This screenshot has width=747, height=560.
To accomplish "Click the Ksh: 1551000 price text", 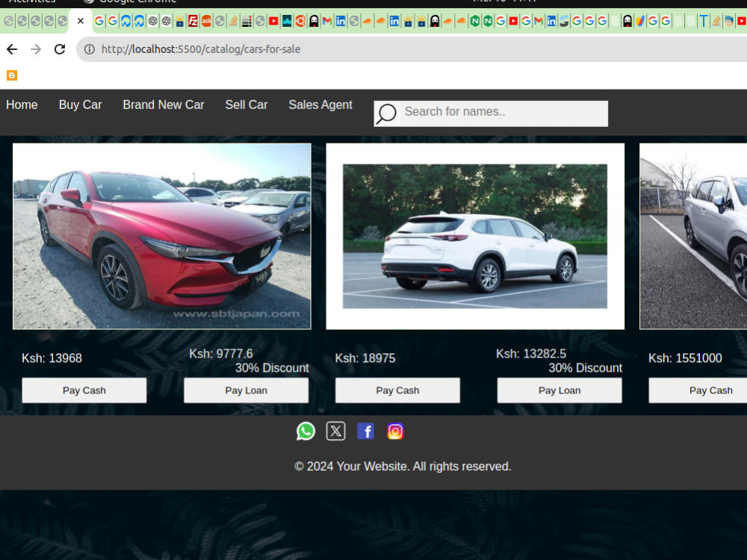I will 685,358.
